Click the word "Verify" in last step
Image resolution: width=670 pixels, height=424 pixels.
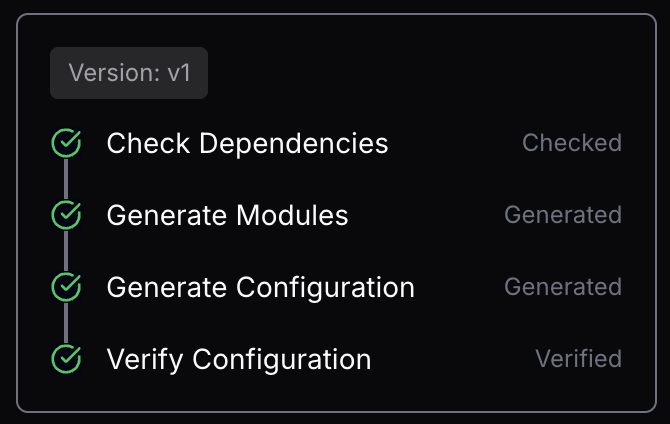(x=145, y=360)
